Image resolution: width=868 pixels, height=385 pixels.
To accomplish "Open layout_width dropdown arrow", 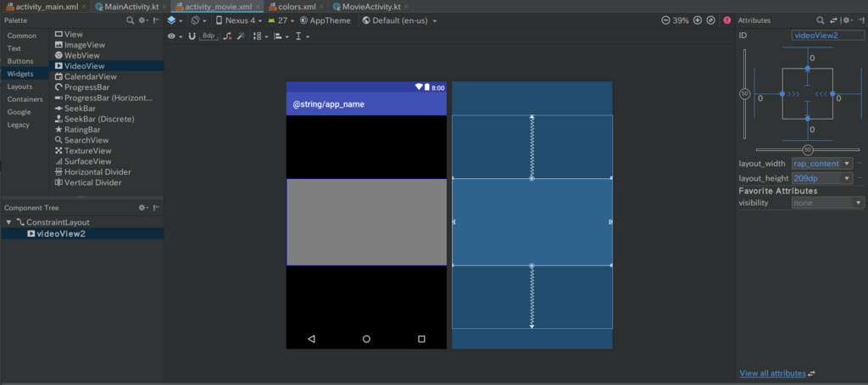I will [x=847, y=164].
